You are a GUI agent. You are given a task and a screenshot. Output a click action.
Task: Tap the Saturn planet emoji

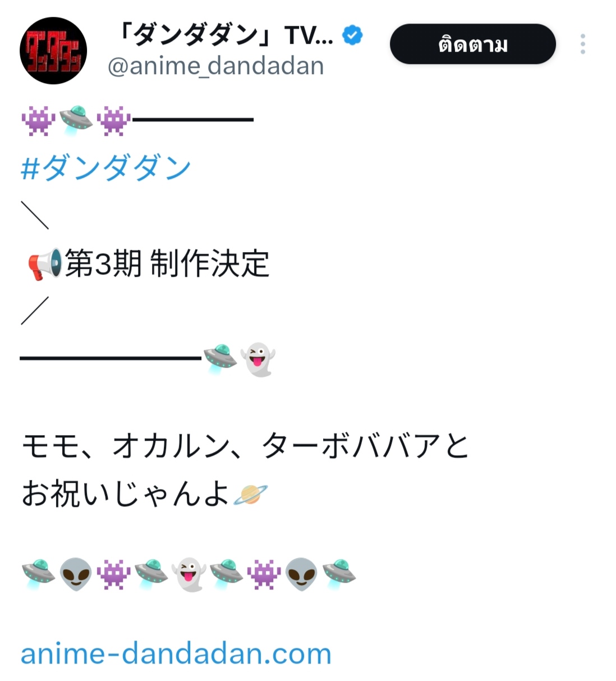pos(251,494)
